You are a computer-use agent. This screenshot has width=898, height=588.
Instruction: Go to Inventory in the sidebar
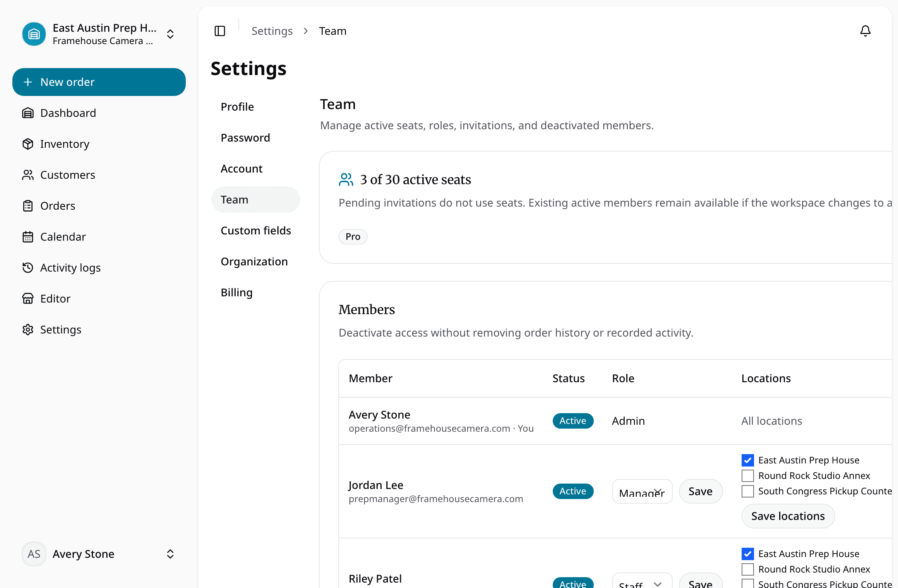[x=99, y=144]
